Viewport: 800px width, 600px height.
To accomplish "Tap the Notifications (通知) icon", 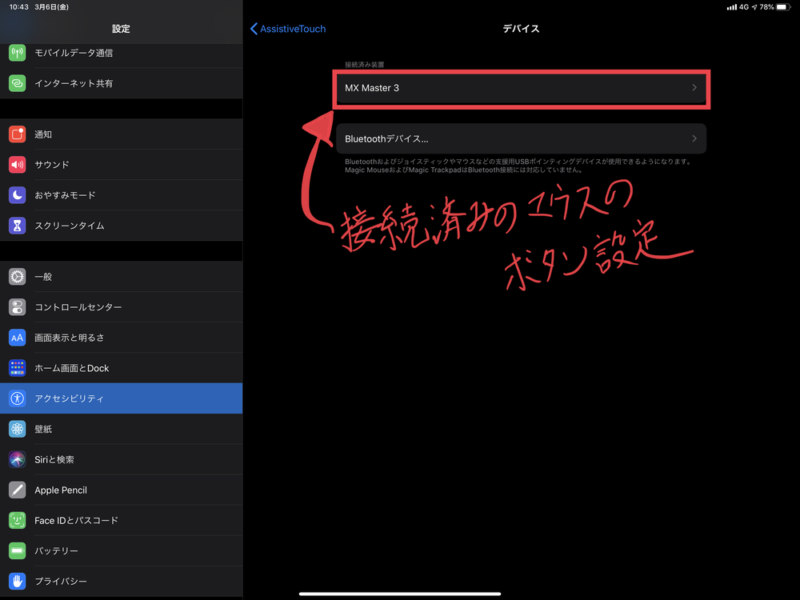I will coord(17,134).
